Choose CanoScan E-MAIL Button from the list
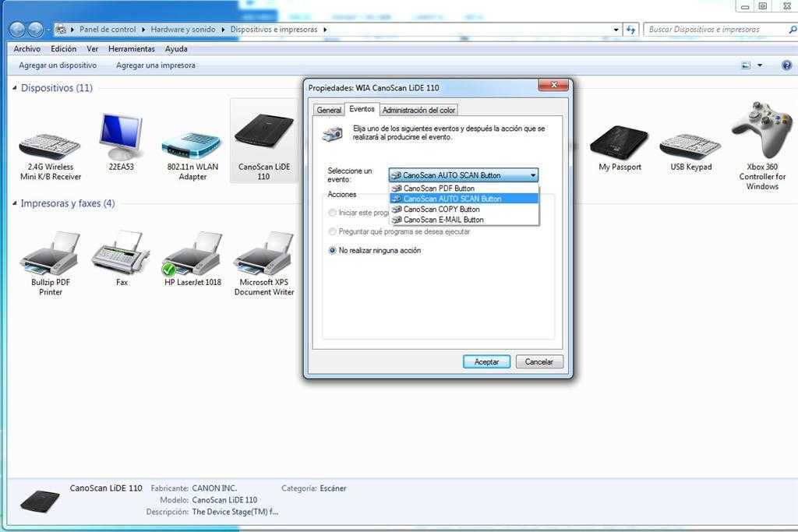The height and width of the screenshot is (532, 798). (464, 220)
